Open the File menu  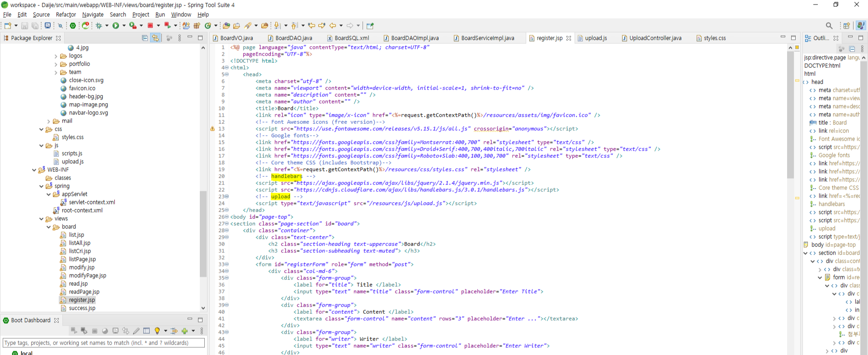(x=7, y=14)
